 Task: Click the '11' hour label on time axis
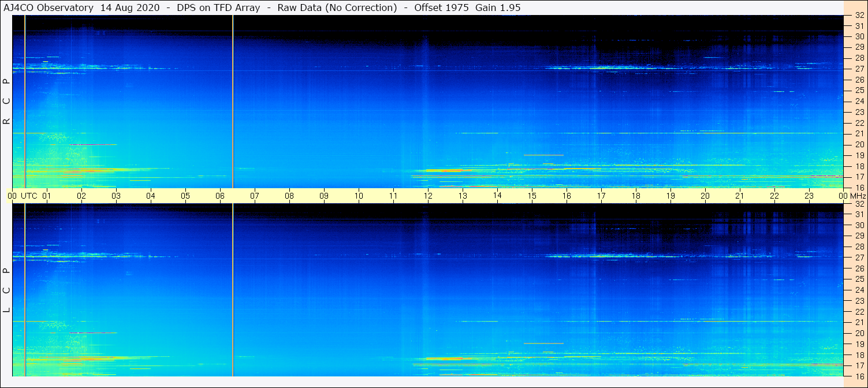[393, 196]
